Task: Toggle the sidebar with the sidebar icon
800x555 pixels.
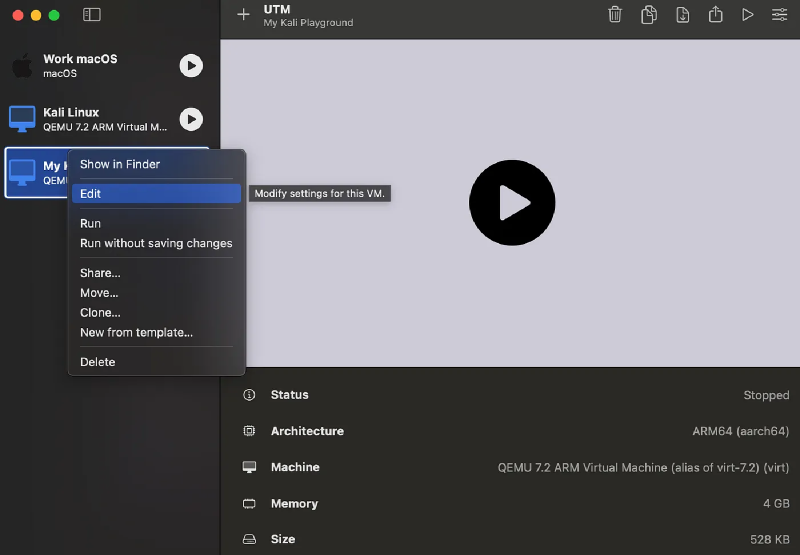Action: click(92, 15)
